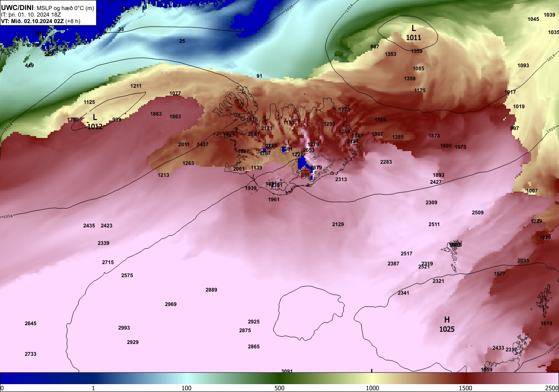Image resolution: width=559 pixels, height=392 pixels.
Task: Click the height value 1125
Action: [x=89, y=102]
